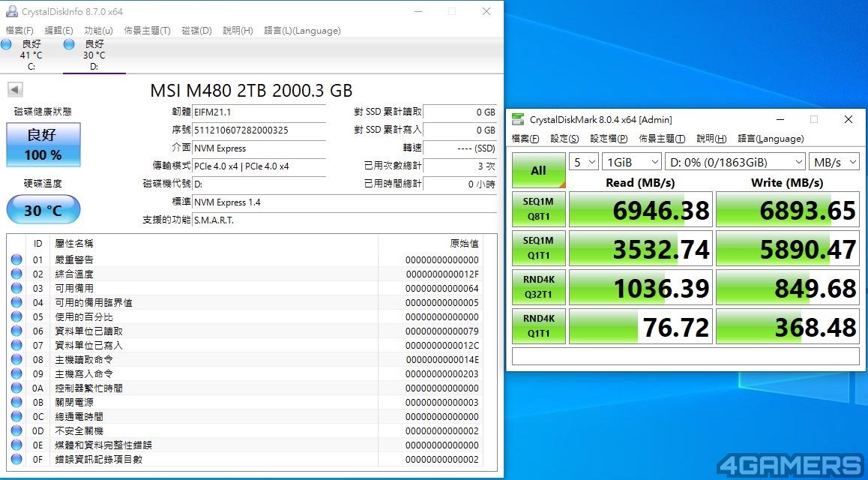
Task: Click the CrystalDiskInfo app icon in title bar
Action: pyautogui.click(x=11, y=11)
